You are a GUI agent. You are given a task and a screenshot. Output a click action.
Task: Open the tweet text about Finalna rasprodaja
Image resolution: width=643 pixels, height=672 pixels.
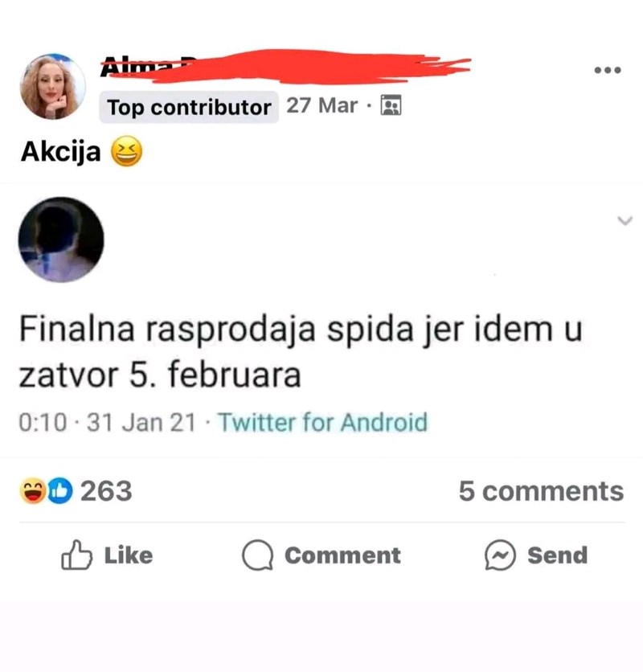tap(301, 351)
